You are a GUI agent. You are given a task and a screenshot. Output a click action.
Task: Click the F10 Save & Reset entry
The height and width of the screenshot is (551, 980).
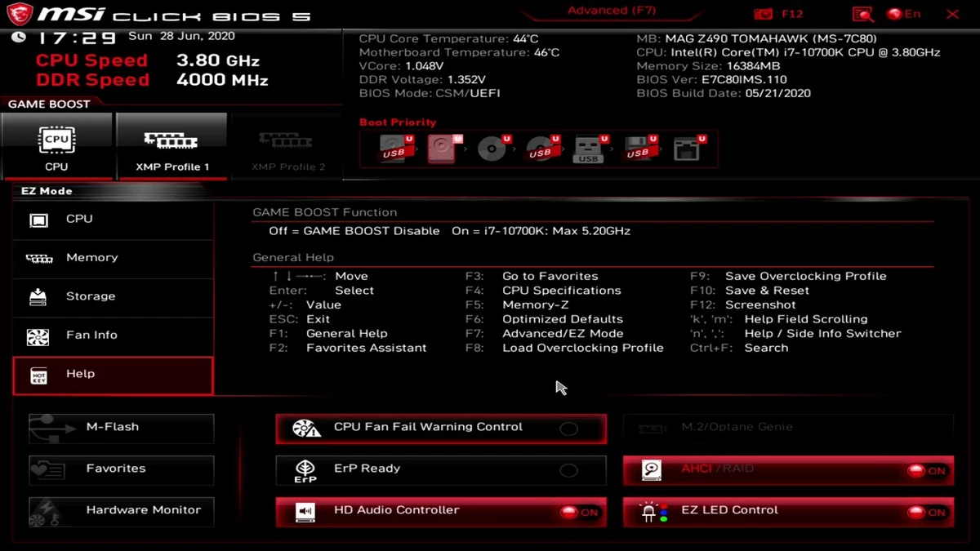(x=750, y=291)
